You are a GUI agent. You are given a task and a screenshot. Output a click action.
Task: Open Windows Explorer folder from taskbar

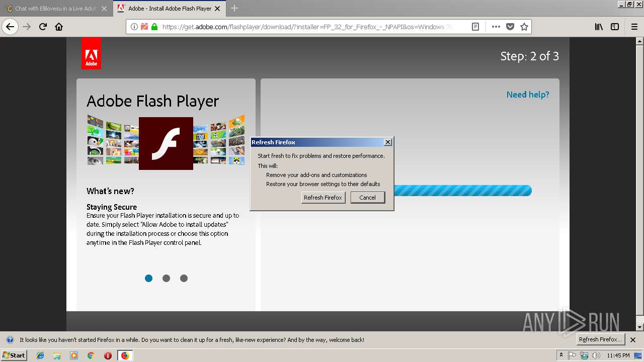coord(57,355)
